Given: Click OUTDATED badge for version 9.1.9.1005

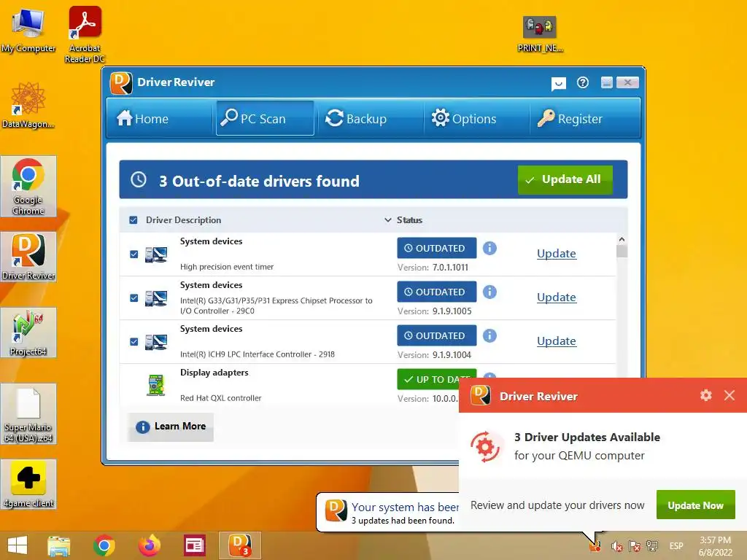Looking at the screenshot, I should [x=437, y=292].
